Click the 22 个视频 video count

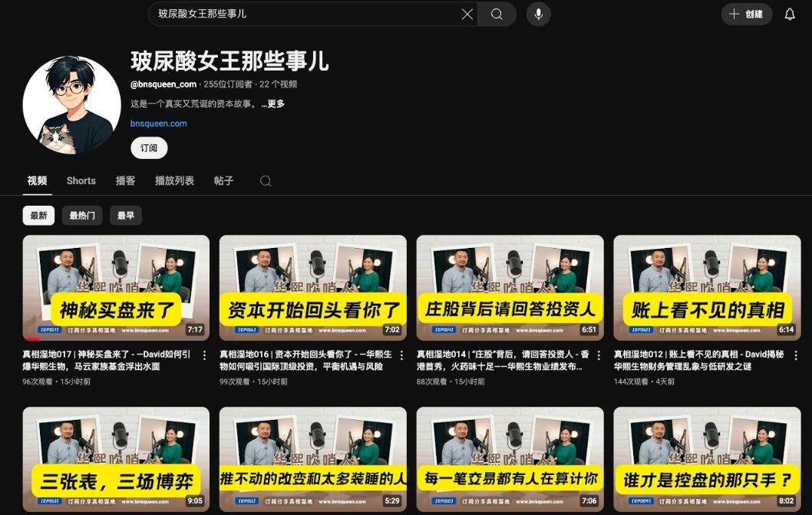[x=278, y=84]
